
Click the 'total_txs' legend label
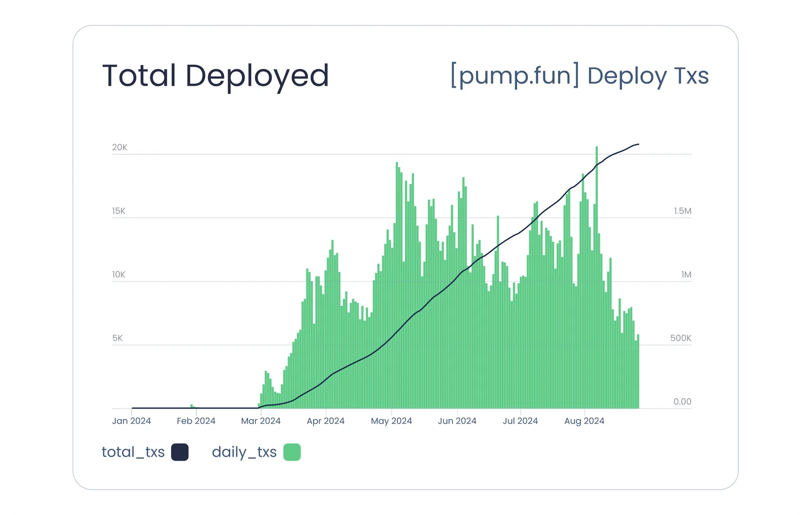tap(133, 452)
